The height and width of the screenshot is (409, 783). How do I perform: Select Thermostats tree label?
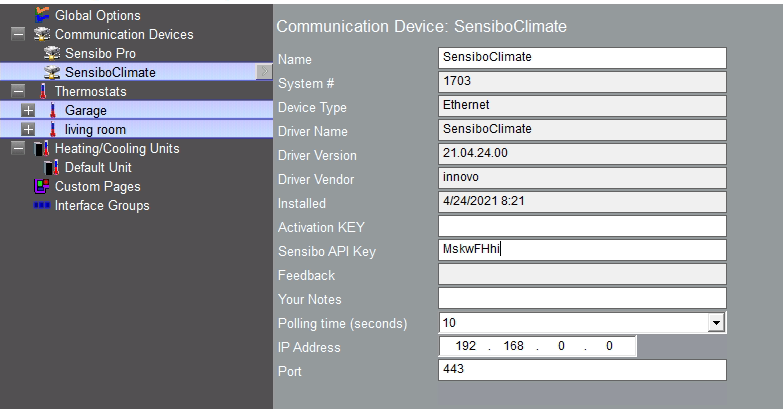coord(91,91)
